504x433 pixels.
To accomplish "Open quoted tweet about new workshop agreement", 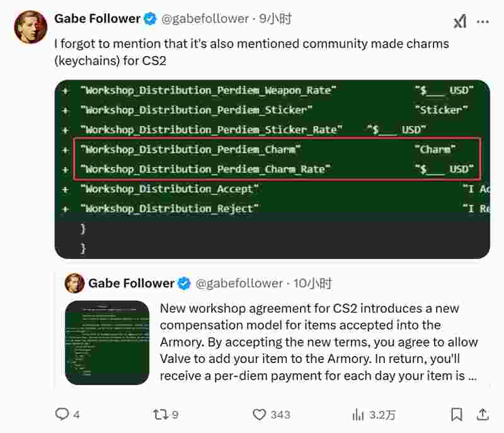I will [318, 342].
